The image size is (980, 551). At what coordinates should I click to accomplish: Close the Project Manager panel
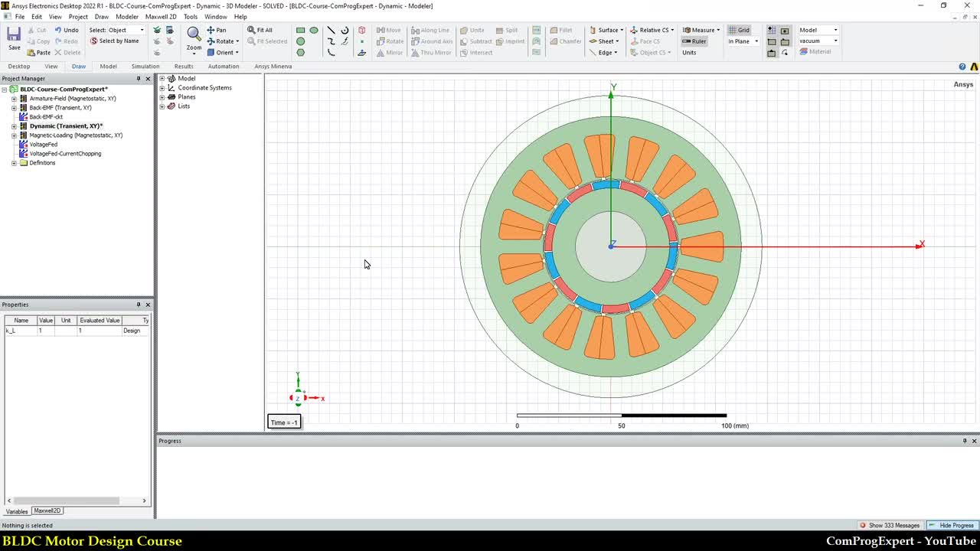148,79
